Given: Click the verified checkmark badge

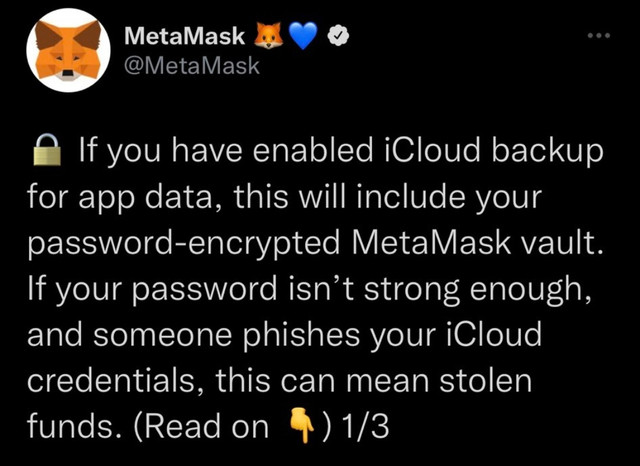Looking at the screenshot, I should click(x=338, y=36).
